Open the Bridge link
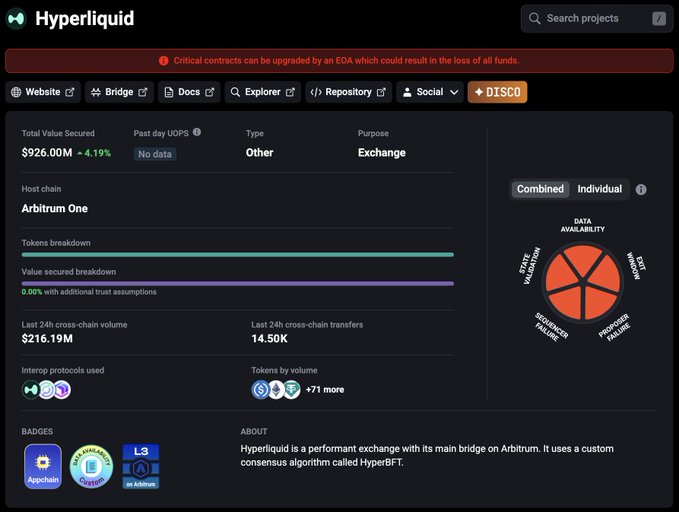This screenshot has width=679, height=512. 119,92
